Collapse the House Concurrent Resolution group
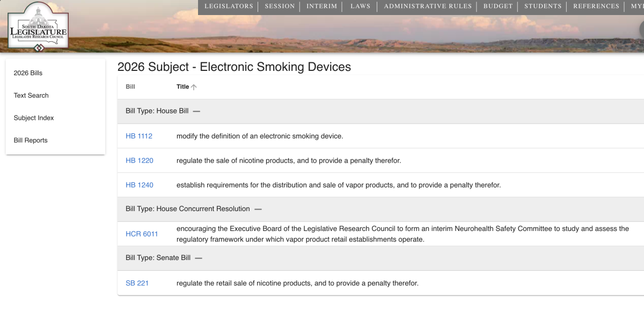 (x=258, y=209)
